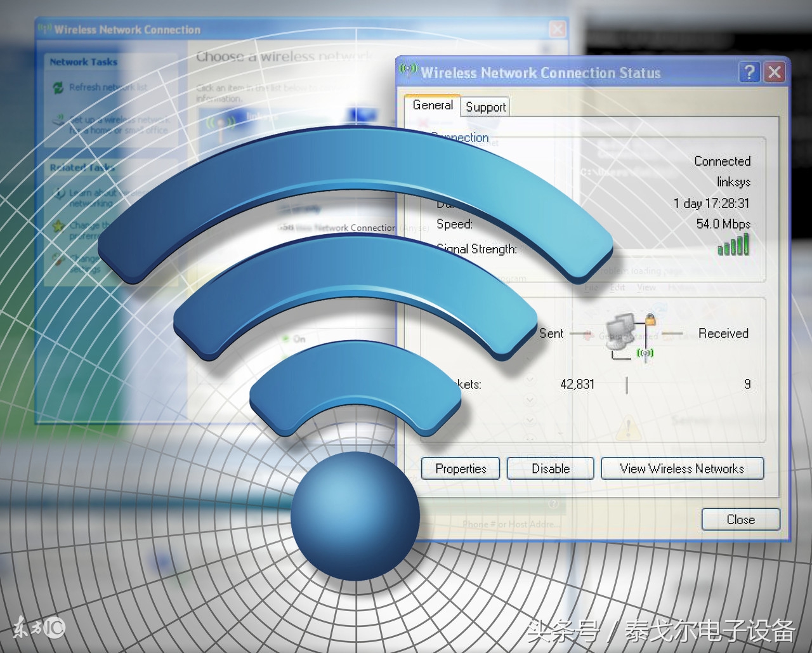Click the signal strength bars indicator
Image resolution: width=812 pixels, height=653 pixels.
tap(733, 246)
